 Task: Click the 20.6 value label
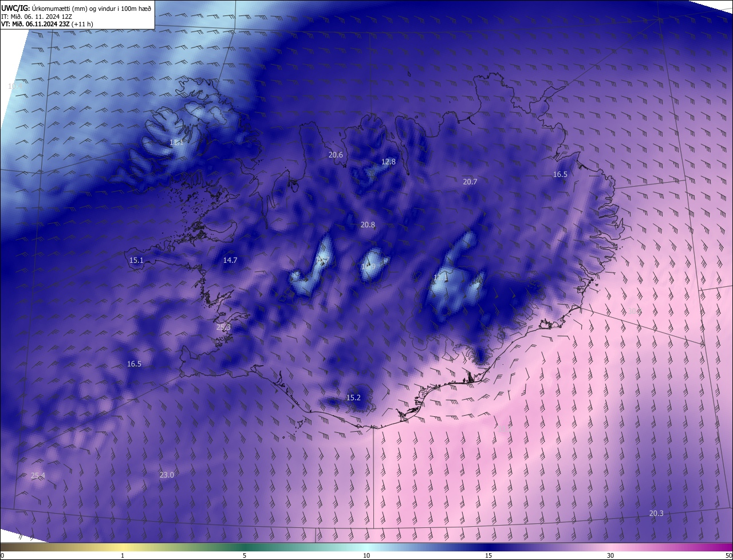(x=336, y=155)
